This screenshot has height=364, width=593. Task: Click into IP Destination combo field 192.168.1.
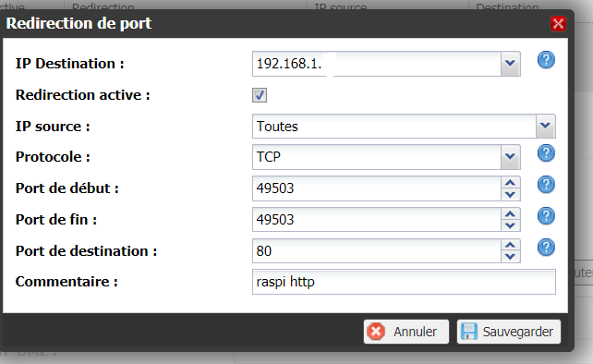pyautogui.click(x=377, y=64)
